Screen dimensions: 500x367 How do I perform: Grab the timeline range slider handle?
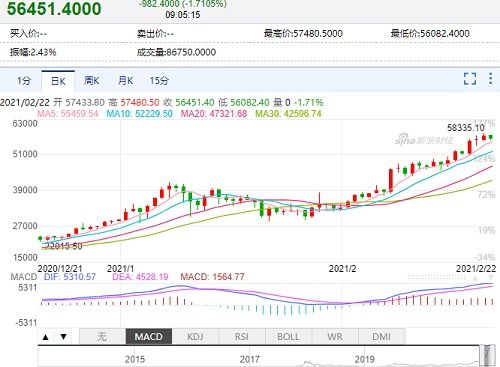point(488,356)
